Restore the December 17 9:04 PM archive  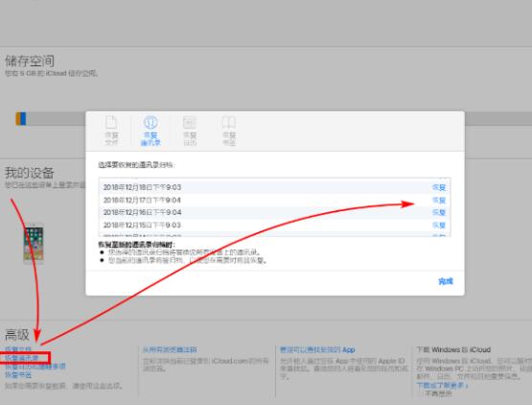(x=438, y=201)
